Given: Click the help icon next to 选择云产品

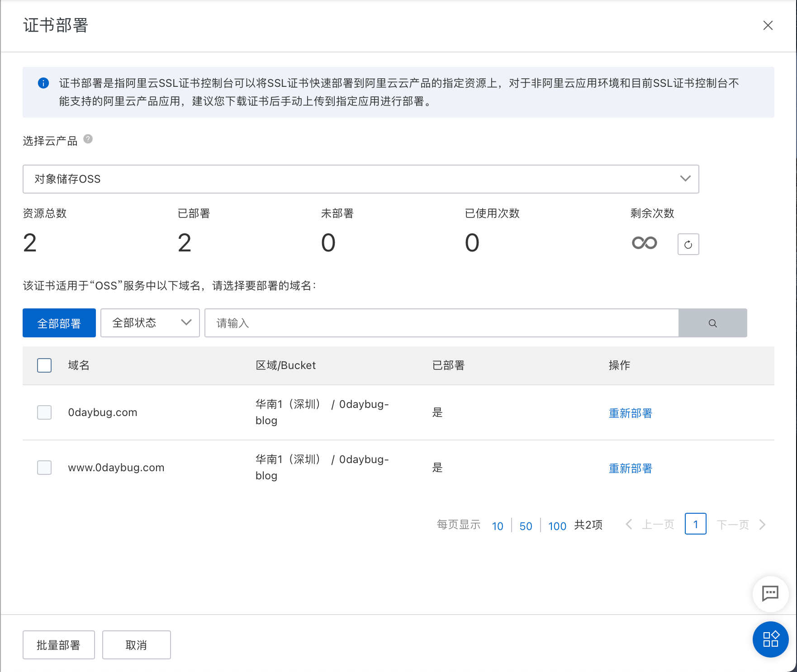Looking at the screenshot, I should point(88,139).
